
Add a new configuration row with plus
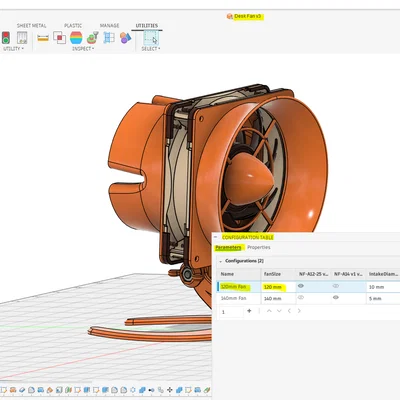(x=249, y=311)
